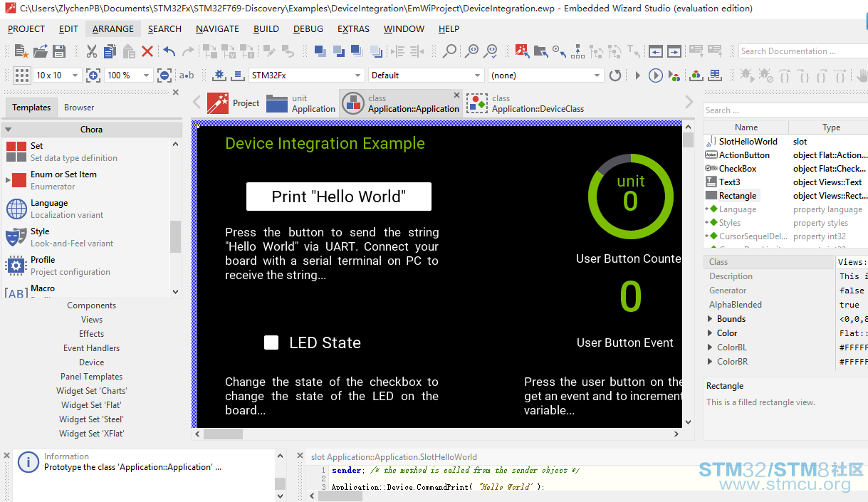Switch to the Application::DeviceClass tab
Screen dimensions: 868x502
click(525, 103)
